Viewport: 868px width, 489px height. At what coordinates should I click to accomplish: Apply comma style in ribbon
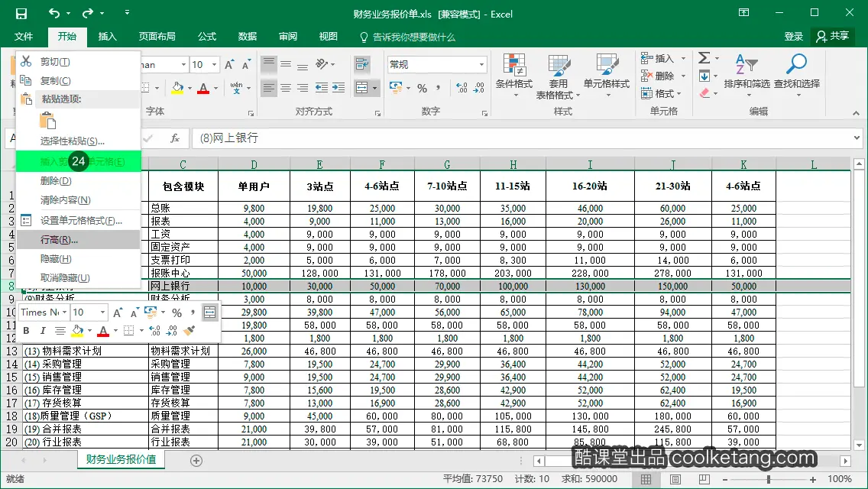(x=438, y=88)
